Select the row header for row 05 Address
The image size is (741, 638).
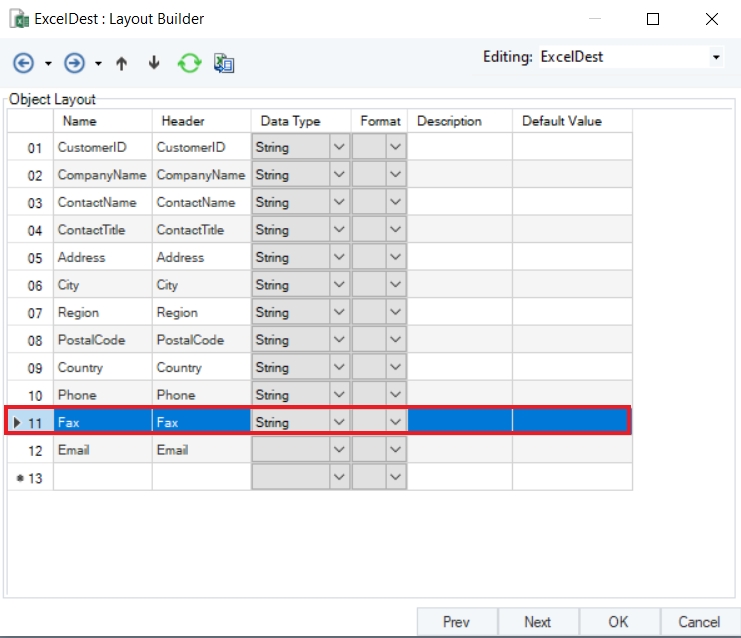[x=30, y=258]
